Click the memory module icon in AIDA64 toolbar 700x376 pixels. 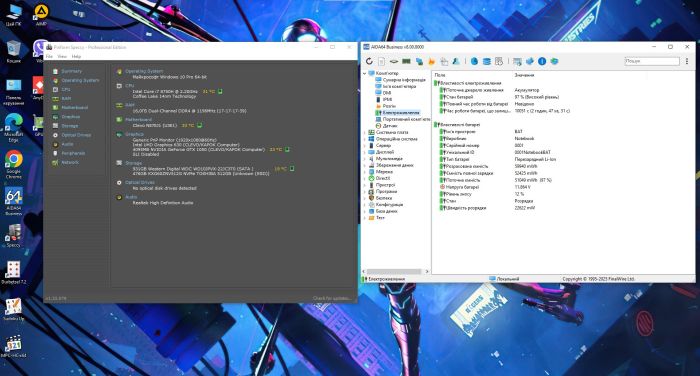pyautogui.click(x=406, y=61)
